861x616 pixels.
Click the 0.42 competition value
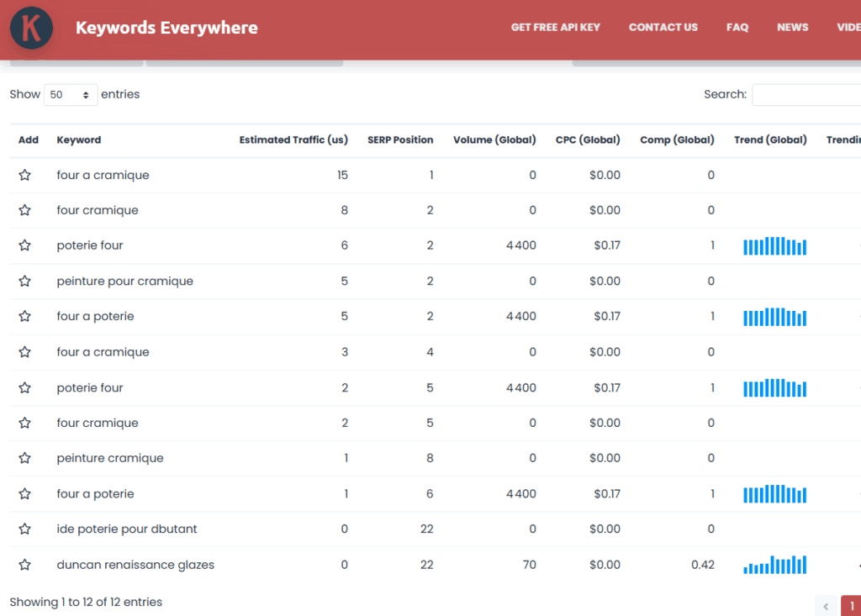click(x=702, y=565)
